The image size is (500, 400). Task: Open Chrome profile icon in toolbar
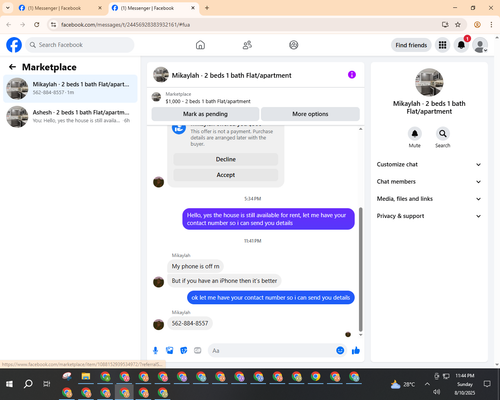pos(477,25)
